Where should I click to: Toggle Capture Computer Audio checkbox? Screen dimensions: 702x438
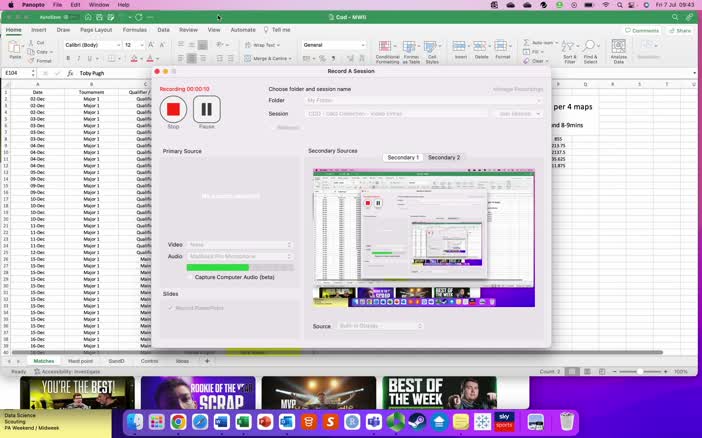(190, 277)
